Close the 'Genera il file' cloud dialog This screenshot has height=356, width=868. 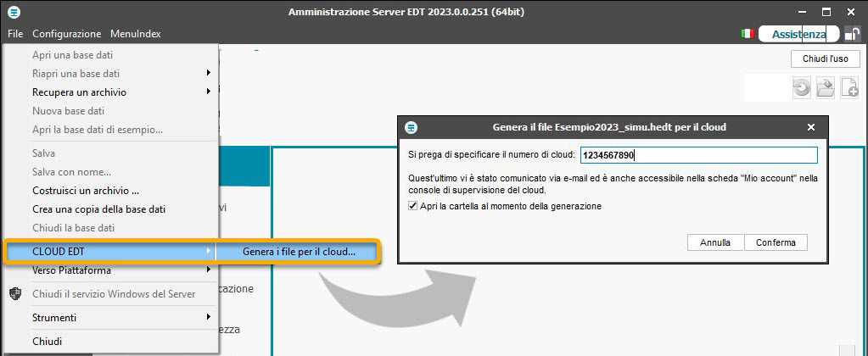pyautogui.click(x=811, y=127)
